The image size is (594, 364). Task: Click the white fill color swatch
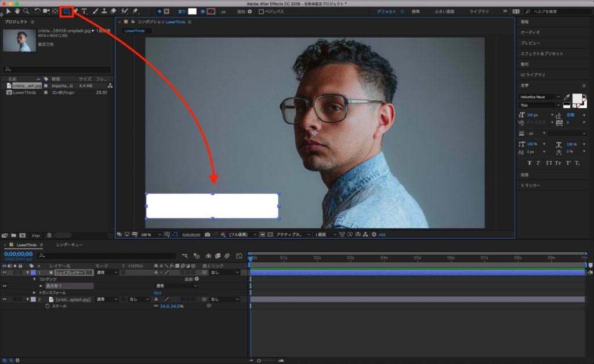click(192, 11)
